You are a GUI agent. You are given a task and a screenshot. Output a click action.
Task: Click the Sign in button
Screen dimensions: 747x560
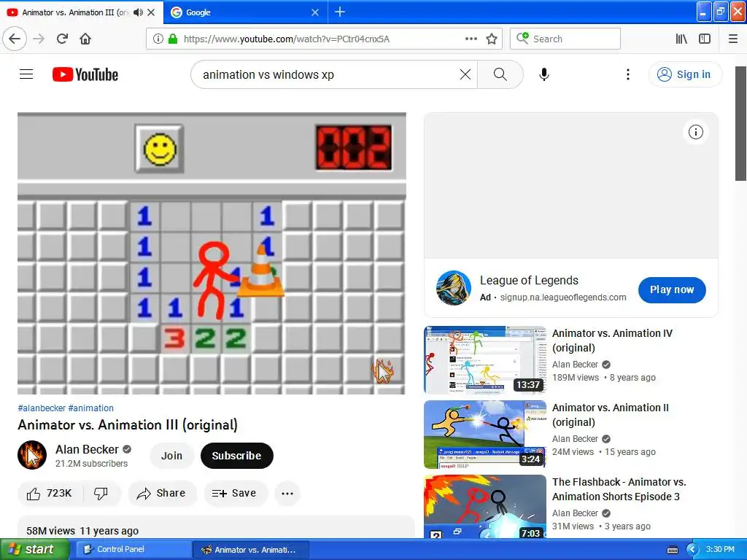[685, 74]
